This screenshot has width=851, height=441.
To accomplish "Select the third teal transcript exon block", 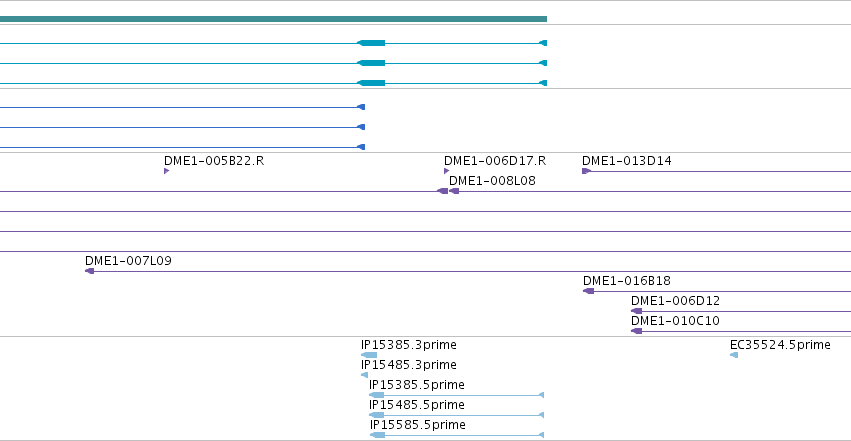I will coord(371,83).
